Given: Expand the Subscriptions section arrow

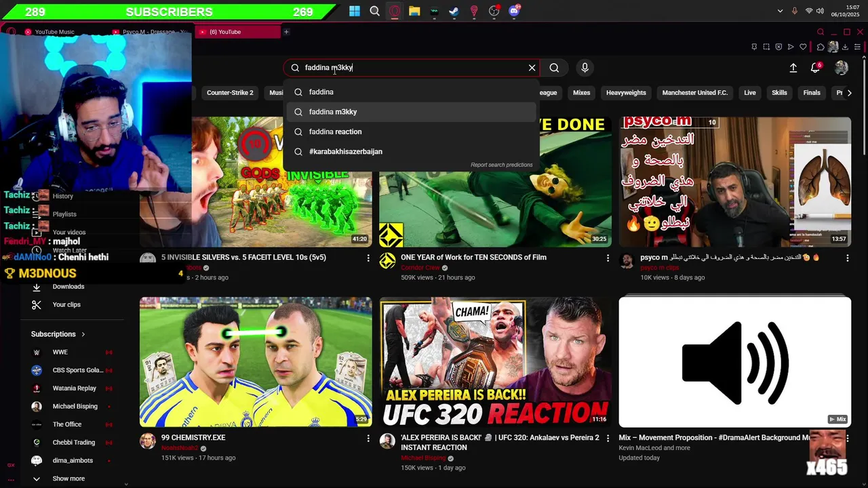Looking at the screenshot, I should click(x=83, y=334).
